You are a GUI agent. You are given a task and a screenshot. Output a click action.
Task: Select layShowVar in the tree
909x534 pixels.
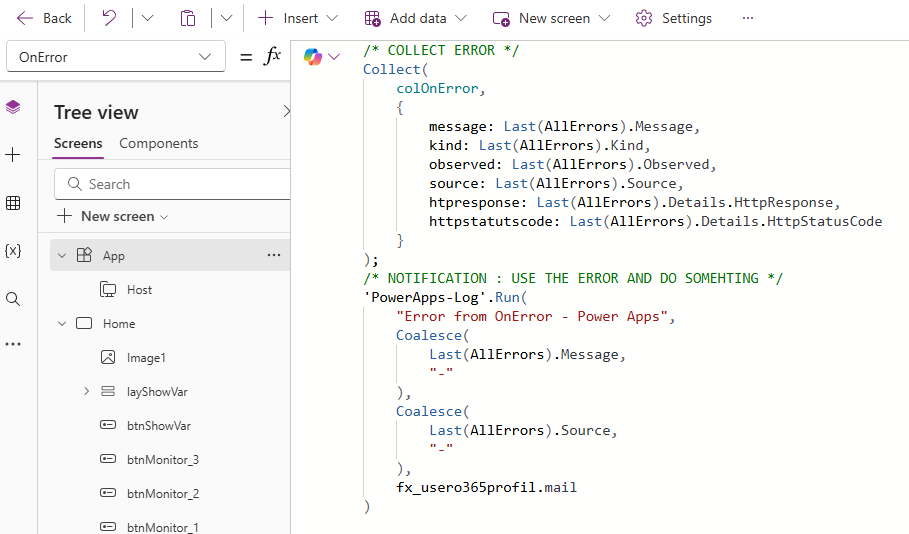157,392
